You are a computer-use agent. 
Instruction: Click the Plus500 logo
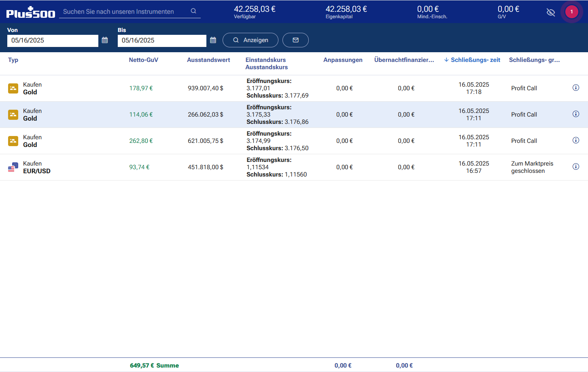(x=31, y=13)
